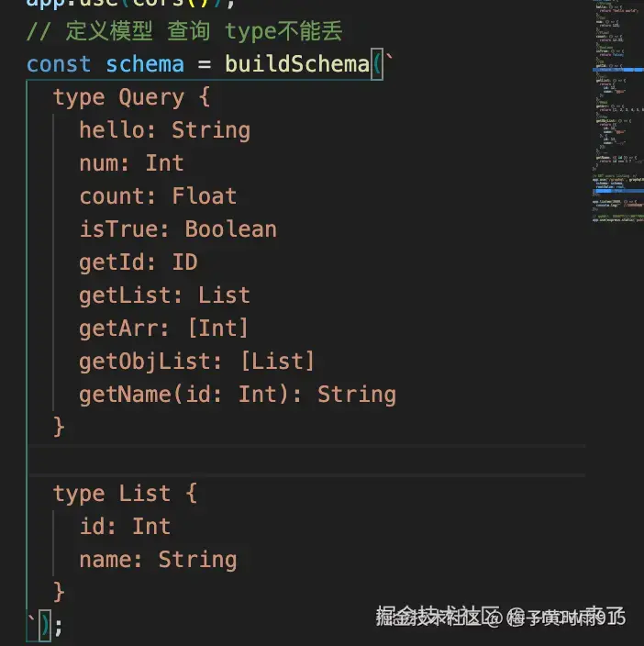This screenshot has width=644, height=646.
Task: Click the getList: List field
Action: [164, 295]
